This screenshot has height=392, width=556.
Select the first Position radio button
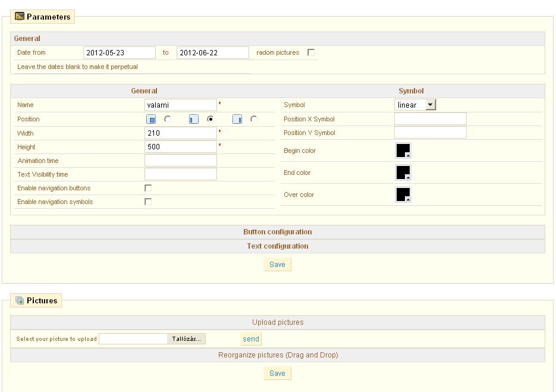pyautogui.click(x=168, y=119)
